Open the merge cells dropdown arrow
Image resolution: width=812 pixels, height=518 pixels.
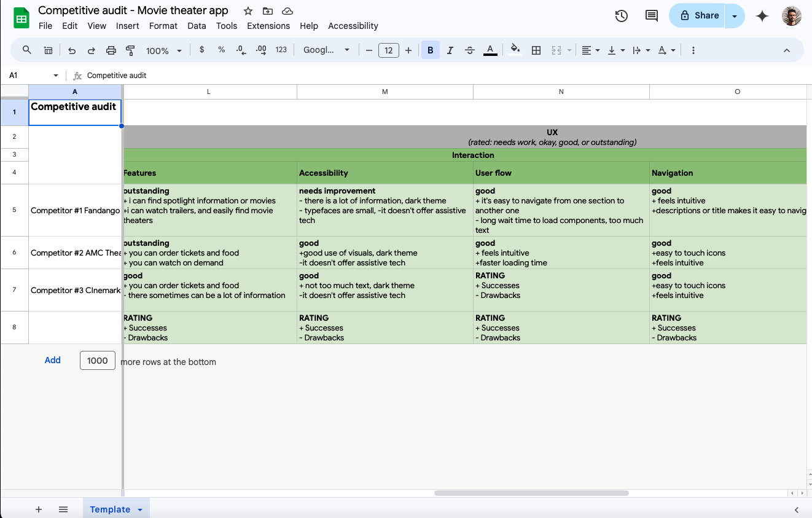[569, 50]
